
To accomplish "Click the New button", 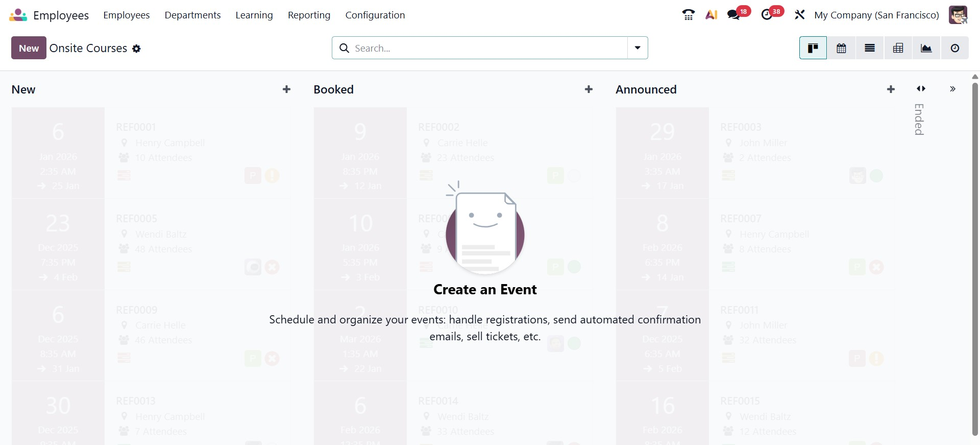I will point(29,48).
